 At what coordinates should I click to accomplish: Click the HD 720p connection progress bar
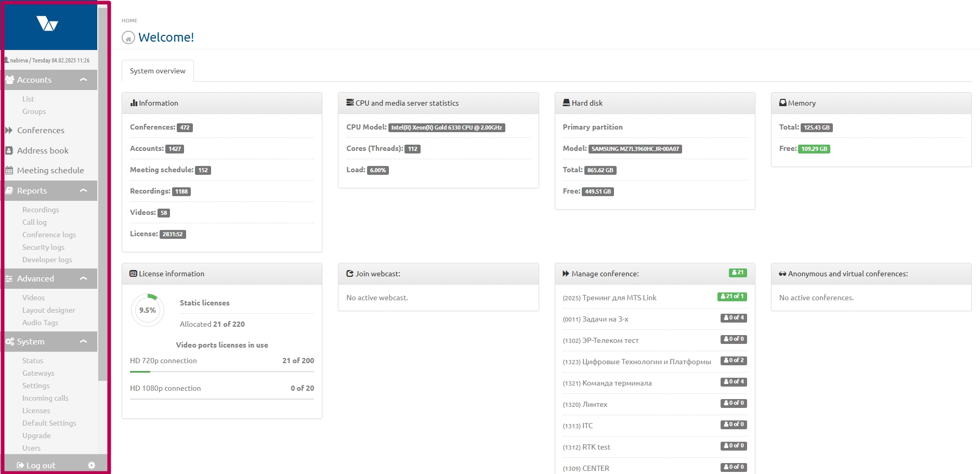click(221, 371)
